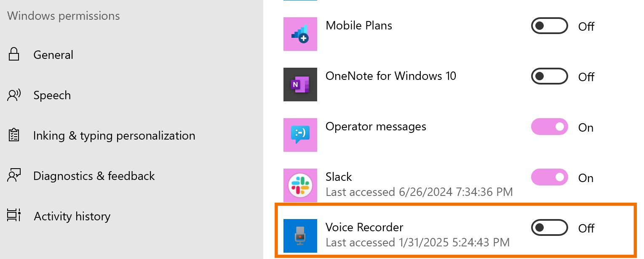This screenshot has height=259, width=644.
Task: Select Activity history in the sidebar
Action: 72,216
